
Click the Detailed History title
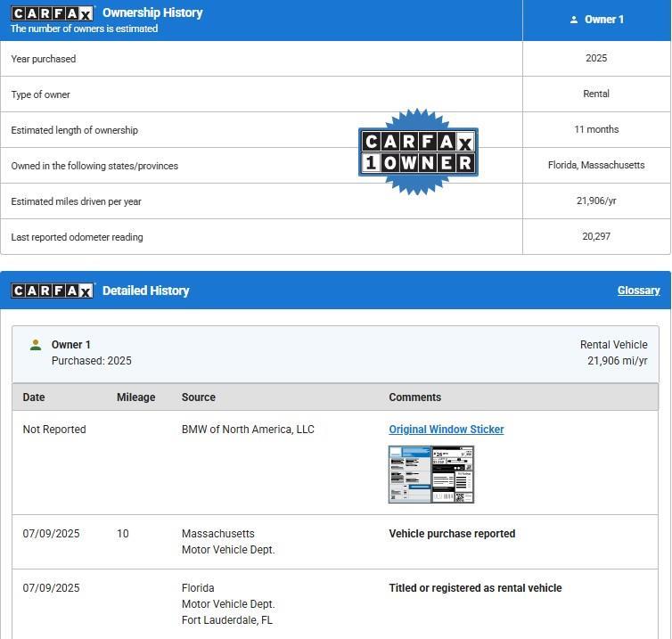(145, 291)
